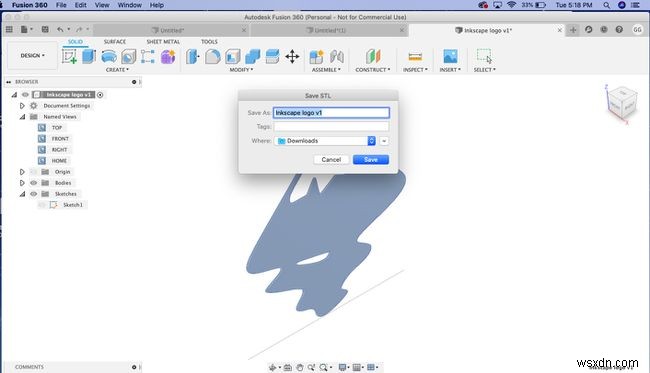Click Save in the Save STL dialog
The width and height of the screenshot is (650, 373).
pyautogui.click(x=371, y=160)
